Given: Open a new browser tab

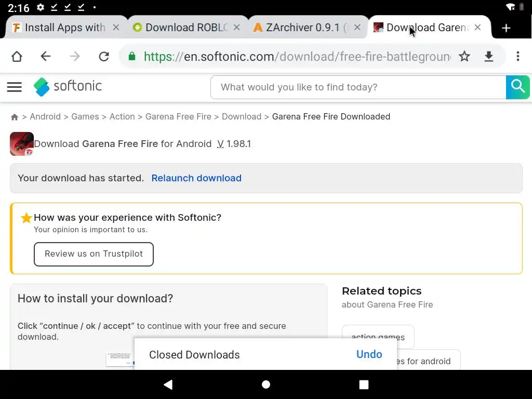Looking at the screenshot, I should tap(506, 28).
